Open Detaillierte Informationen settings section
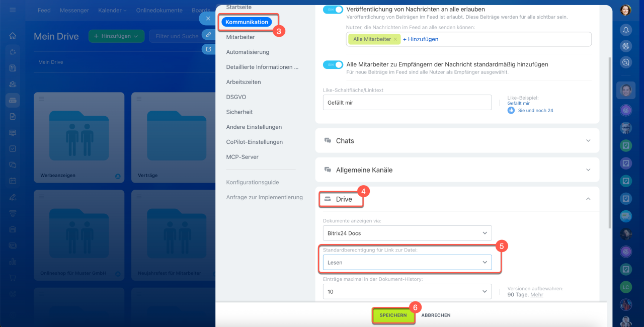 (263, 67)
